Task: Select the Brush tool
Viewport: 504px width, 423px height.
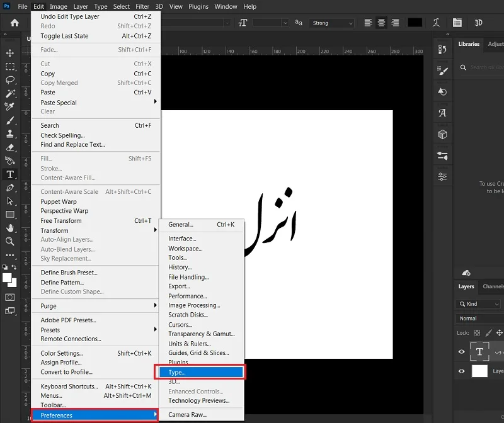Action: (10, 120)
